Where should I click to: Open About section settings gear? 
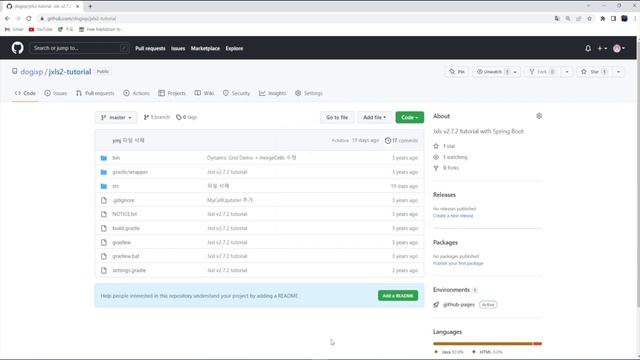coord(539,116)
